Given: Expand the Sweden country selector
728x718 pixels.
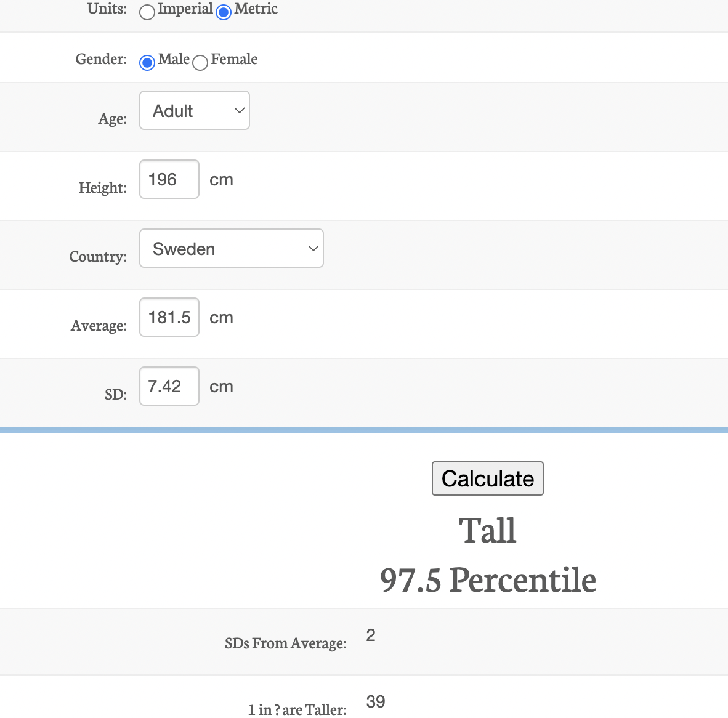Looking at the screenshot, I should click(x=313, y=248).
